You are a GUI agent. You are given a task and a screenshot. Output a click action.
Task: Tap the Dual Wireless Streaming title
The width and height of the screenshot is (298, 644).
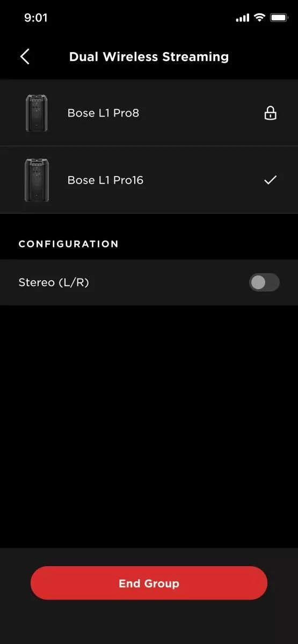(x=149, y=56)
